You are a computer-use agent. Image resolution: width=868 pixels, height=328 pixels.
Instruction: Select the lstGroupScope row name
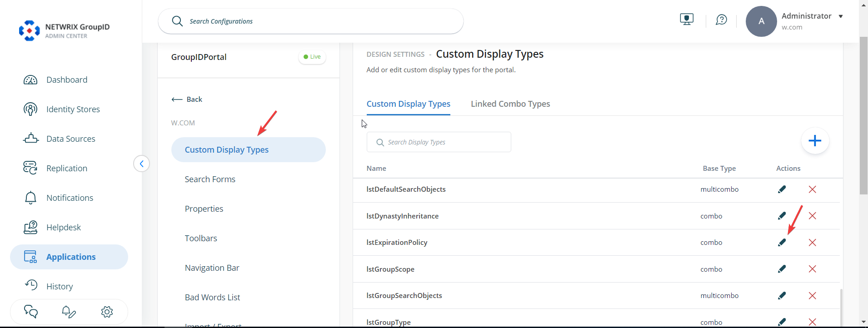(x=390, y=269)
